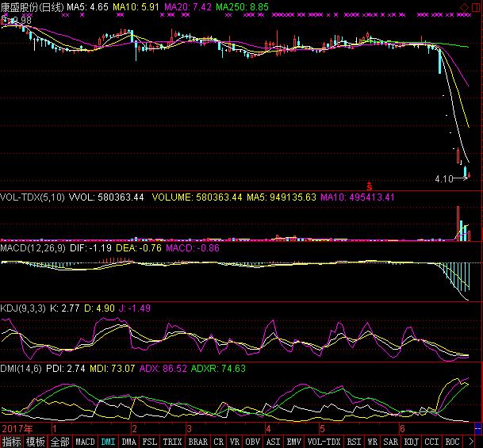Select the TRIX indicator tab
483x448 pixels.
coord(172,442)
